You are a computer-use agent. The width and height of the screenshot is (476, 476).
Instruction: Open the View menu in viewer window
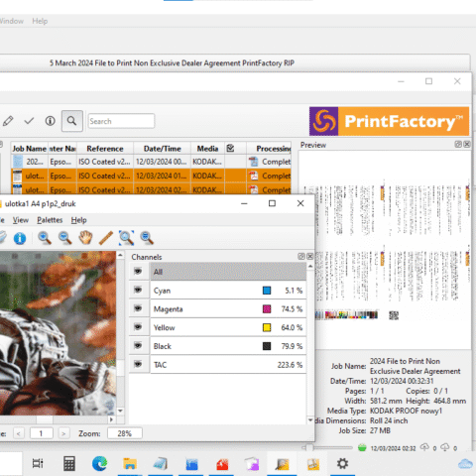[21, 220]
